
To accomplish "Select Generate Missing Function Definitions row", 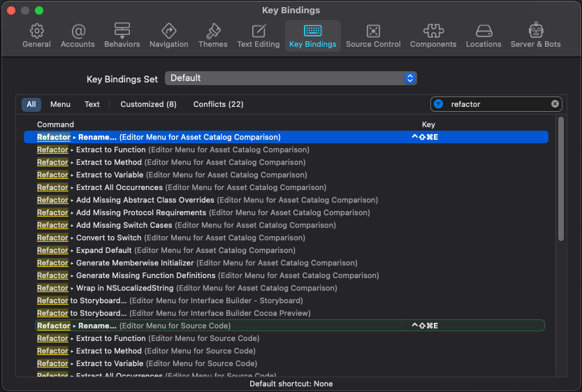I will [x=286, y=275].
